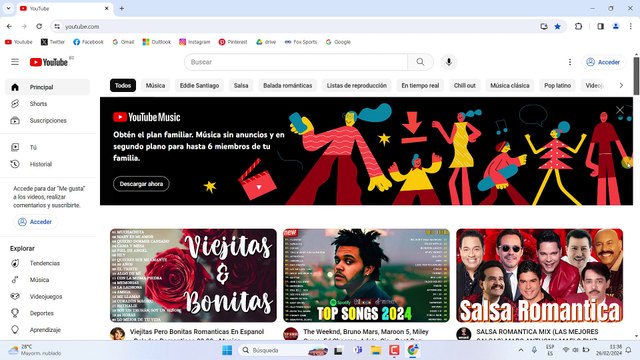Select the Música filter chip

pos(156,86)
